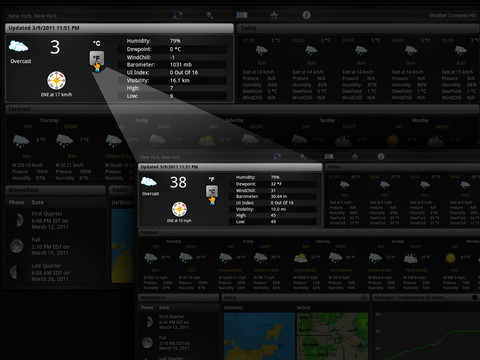
Task: Open the info icon in the Celsius screen
Action: 306,15
